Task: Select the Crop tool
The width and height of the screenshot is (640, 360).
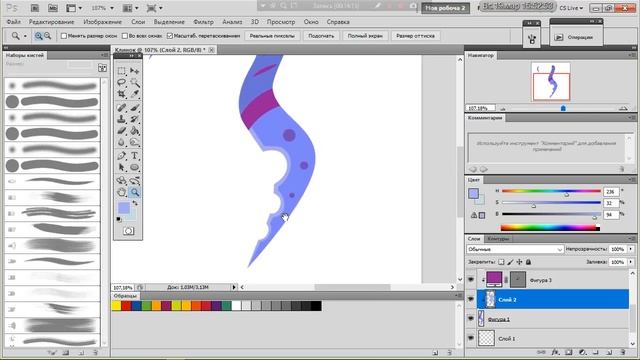Action: click(x=122, y=94)
